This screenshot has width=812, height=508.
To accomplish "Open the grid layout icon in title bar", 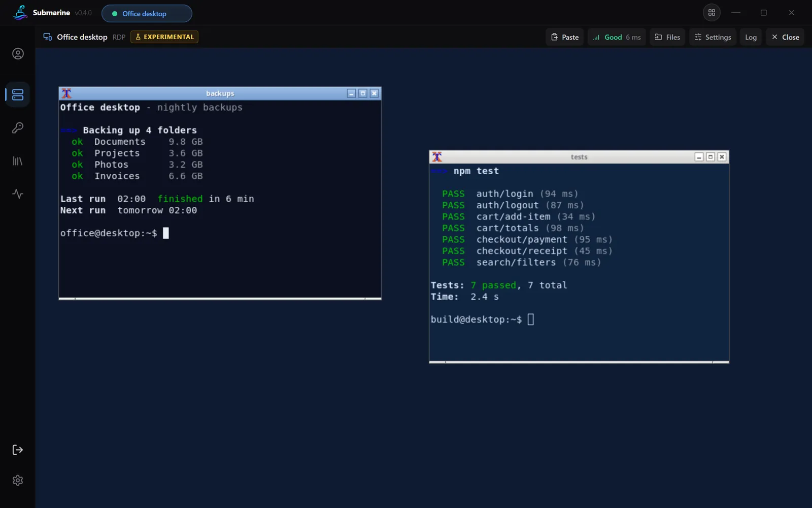I will tap(712, 13).
